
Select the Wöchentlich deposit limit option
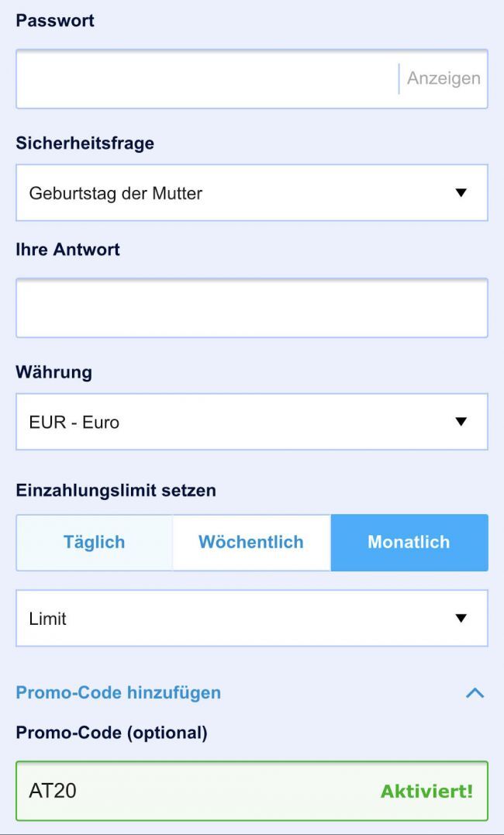pos(251,543)
